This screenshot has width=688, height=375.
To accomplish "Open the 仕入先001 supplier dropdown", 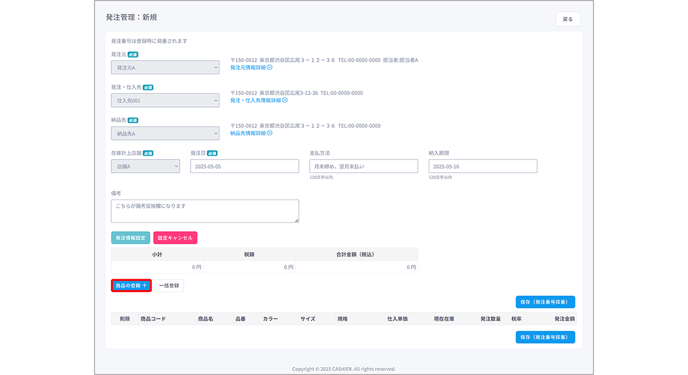I will pyautogui.click(x=165, y=100).
